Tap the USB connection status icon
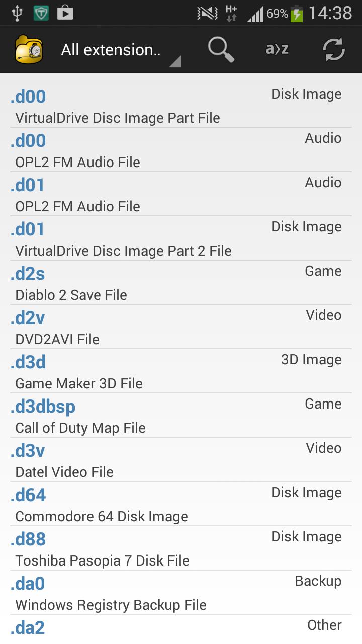The image size is (362, 644). pos(17,13)
